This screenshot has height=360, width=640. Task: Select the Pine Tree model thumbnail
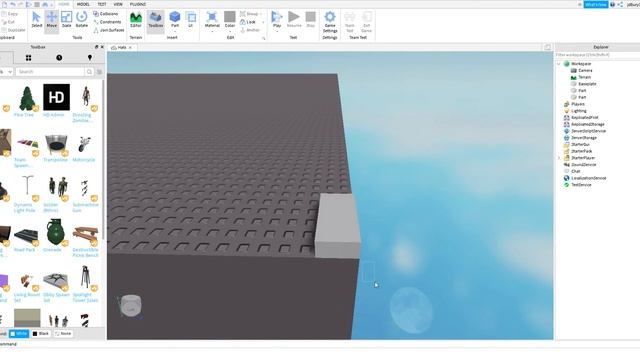[27, 98]
